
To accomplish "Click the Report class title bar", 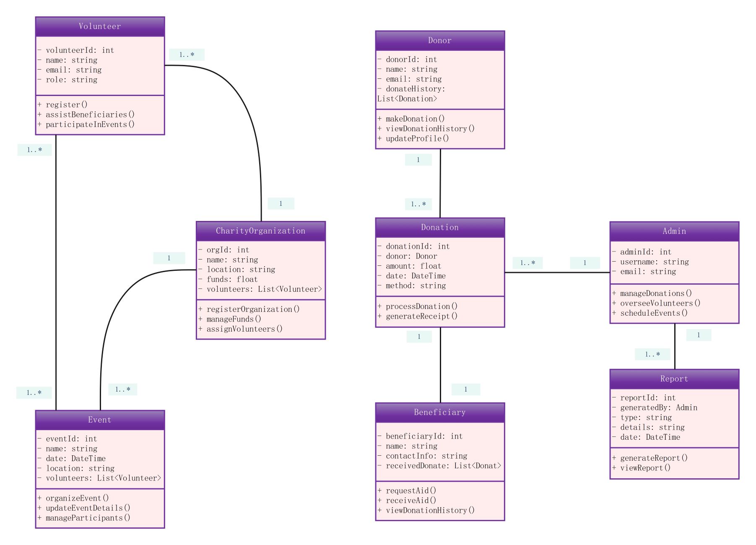I will [x=674, y=379].
